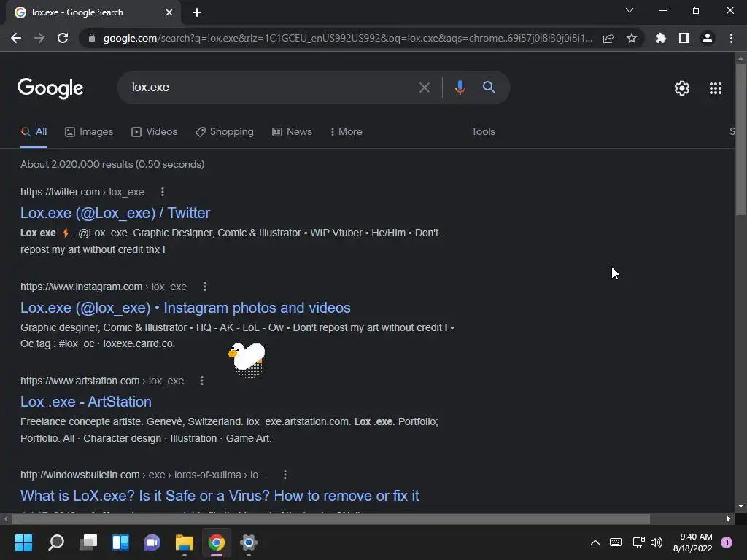The height and width of the screenshot is (560, 747).
Task: Open Windows taskbar search
Action: 56,542
